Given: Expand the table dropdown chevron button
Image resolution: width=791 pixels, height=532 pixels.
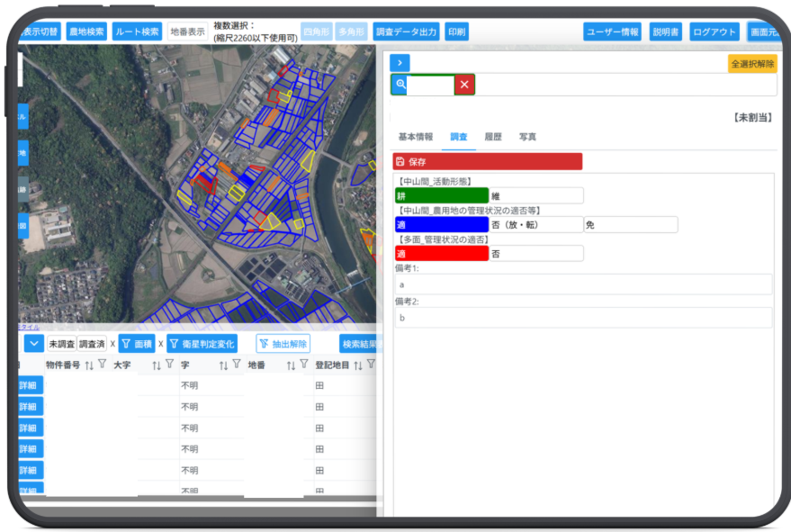Looking at the screenshot, I should (x=32, y=344).
